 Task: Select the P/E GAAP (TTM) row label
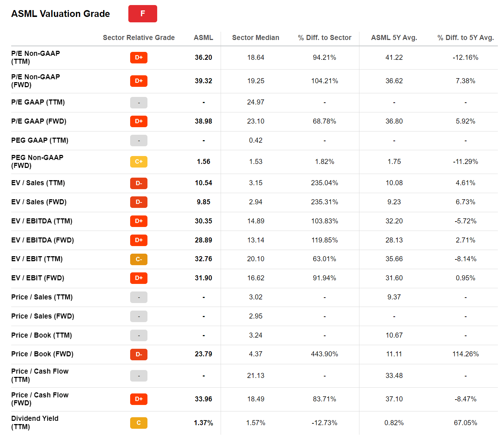[x=38, y=102]
